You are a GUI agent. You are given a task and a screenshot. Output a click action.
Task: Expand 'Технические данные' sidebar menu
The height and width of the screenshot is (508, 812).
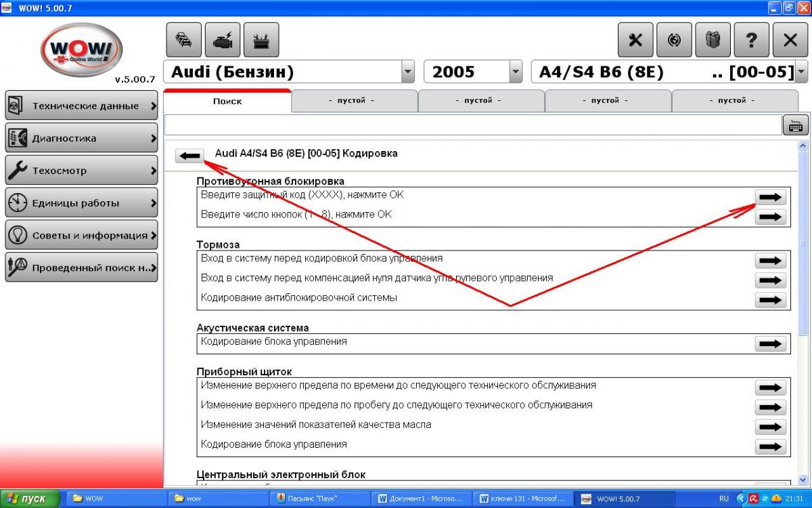tap(81, 106)
